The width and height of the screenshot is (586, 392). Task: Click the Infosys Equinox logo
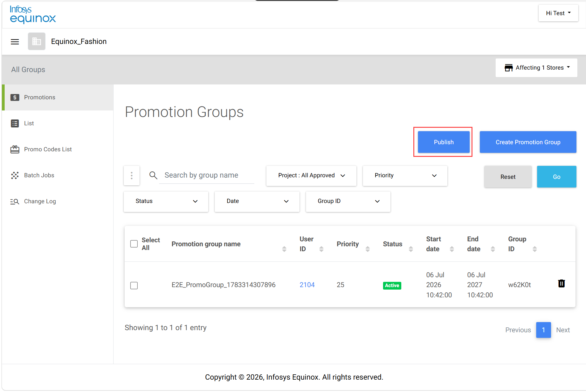tap(33, 15)
